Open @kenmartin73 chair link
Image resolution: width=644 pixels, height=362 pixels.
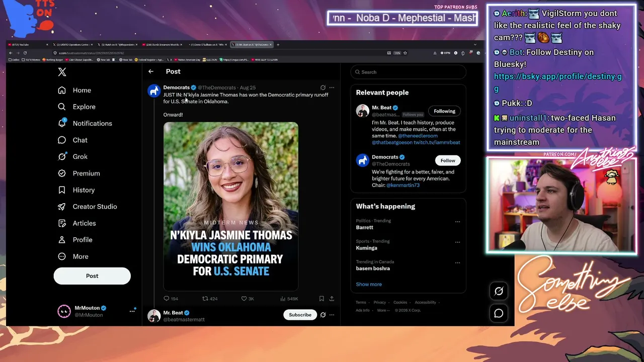click(x=403, y=185)
